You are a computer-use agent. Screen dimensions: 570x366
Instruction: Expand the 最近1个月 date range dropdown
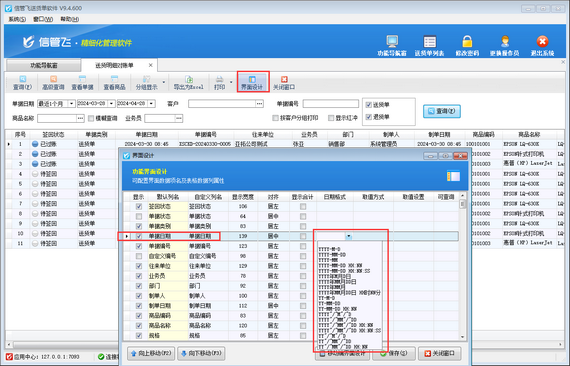tap(72, 104)
